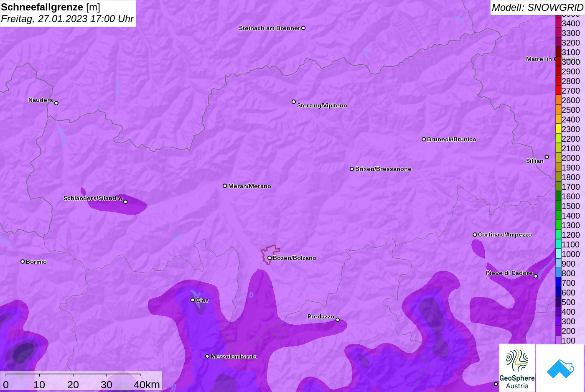The height and width of the screenshot is (392, 585).
Task: Select the Brixen/Bressanone marker dot
Action: click(352, 169)
